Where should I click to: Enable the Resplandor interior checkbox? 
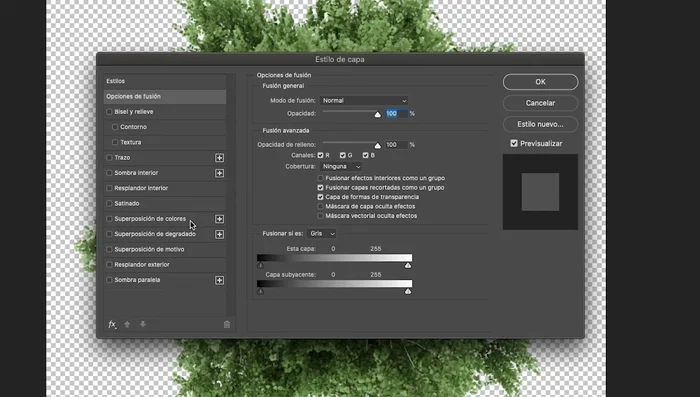point(109,188)
